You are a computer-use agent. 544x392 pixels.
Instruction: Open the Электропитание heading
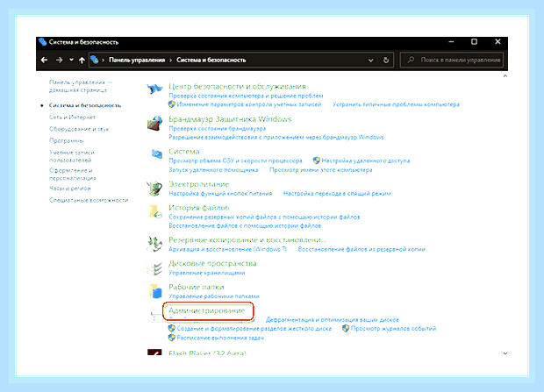(199, 184)
